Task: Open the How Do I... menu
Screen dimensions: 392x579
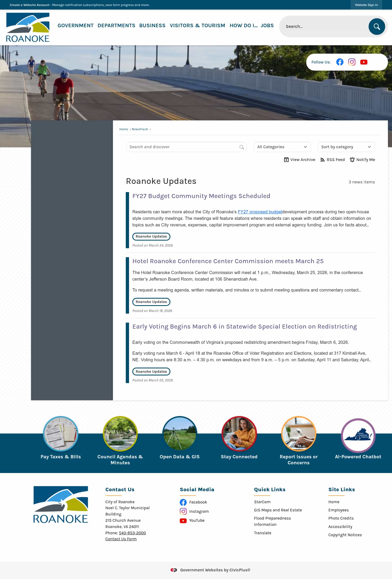Action: 244,25
